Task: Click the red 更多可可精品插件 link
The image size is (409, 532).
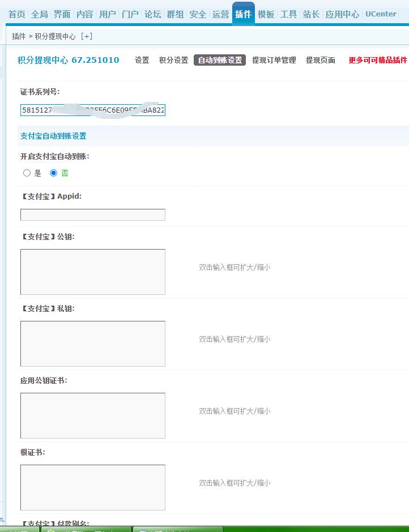Action: (x=377, y=60)
